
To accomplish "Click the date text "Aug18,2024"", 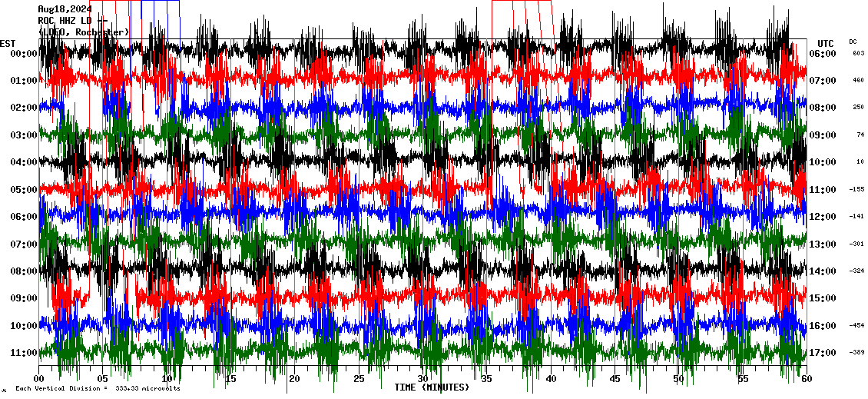I will (65, 9).
